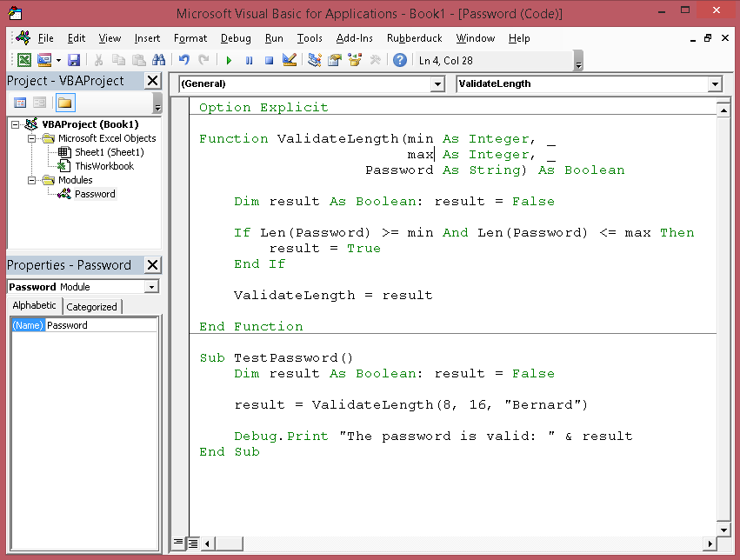Open the Project Explorer toolbar icon

(314, 60)
